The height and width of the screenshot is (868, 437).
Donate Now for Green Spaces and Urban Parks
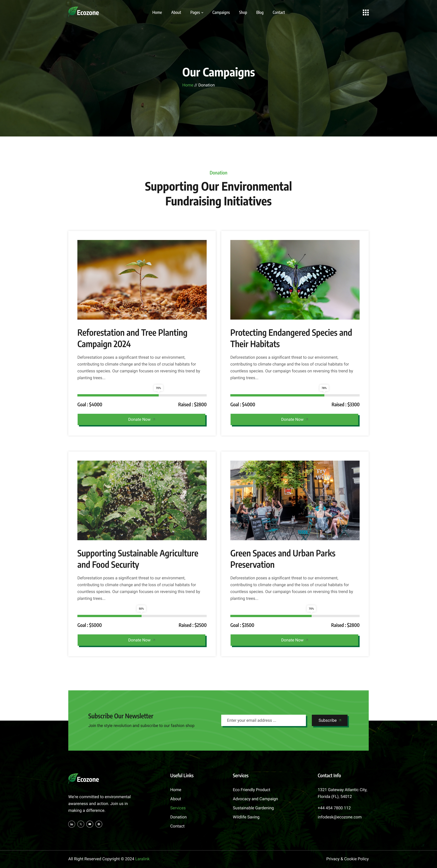coord(294,640)
